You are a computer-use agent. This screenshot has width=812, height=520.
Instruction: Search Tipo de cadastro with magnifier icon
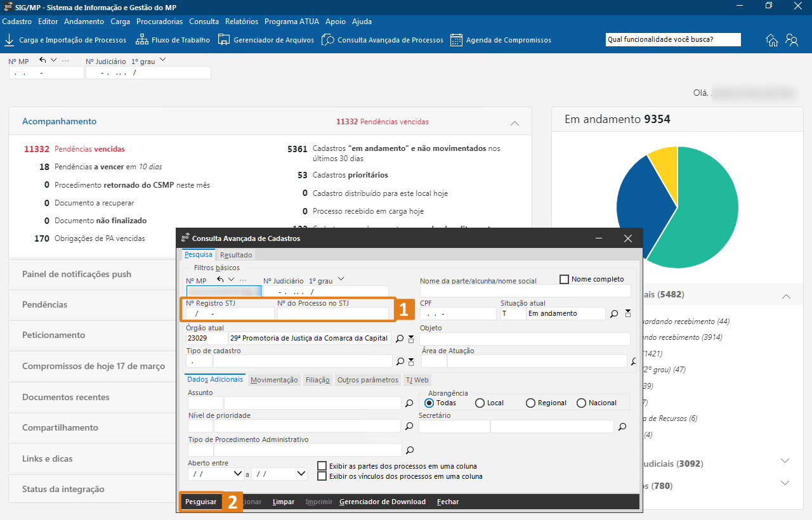(400, 361)
